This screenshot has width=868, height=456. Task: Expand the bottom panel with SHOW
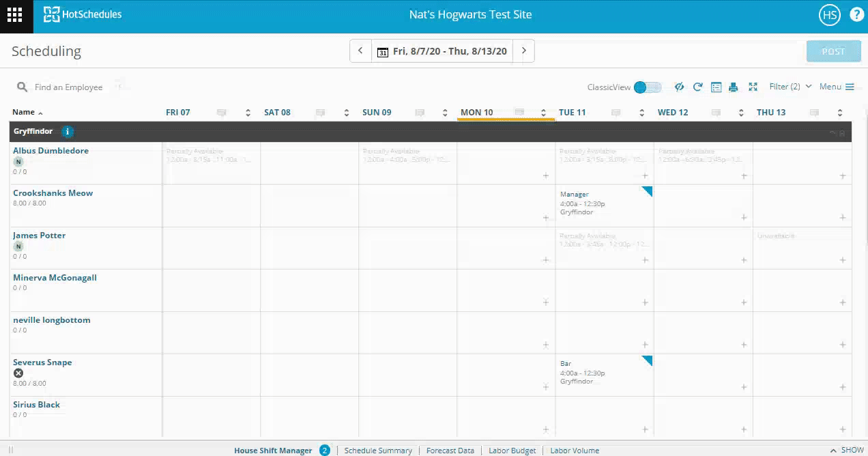click(847, 450)
